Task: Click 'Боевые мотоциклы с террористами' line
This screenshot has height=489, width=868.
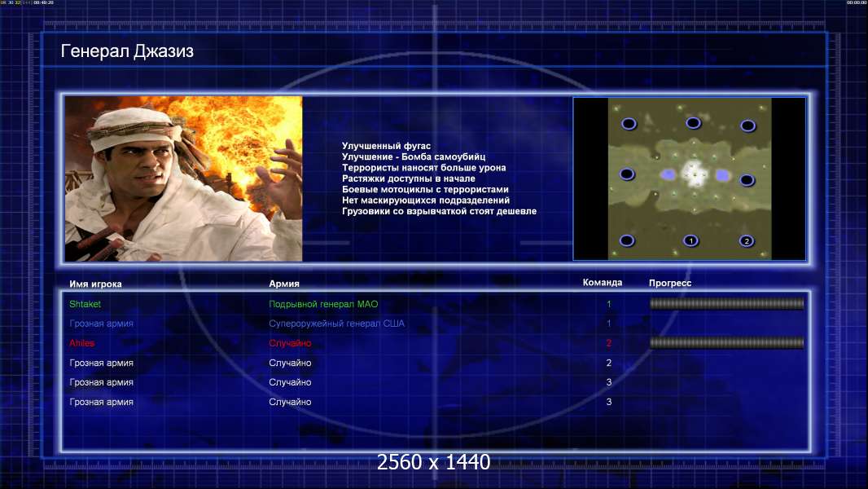Action: (425, 189)
